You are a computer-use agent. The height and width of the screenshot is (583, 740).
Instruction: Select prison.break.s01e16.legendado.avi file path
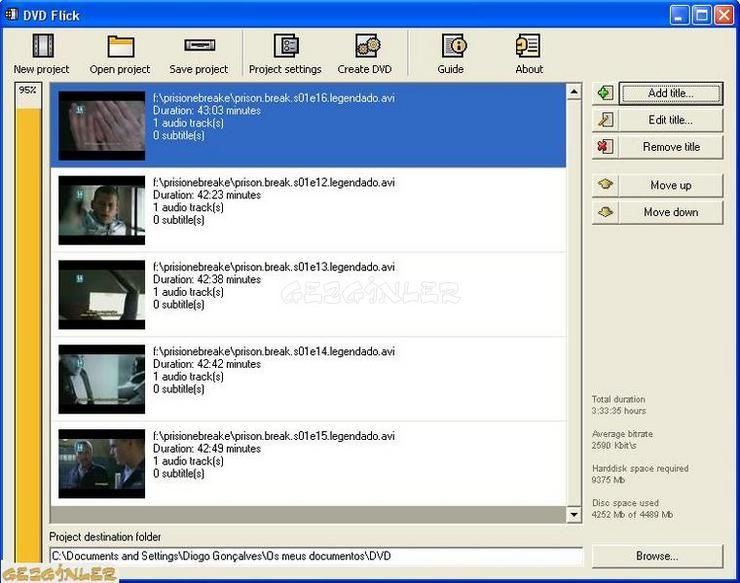tap(274, 98)
